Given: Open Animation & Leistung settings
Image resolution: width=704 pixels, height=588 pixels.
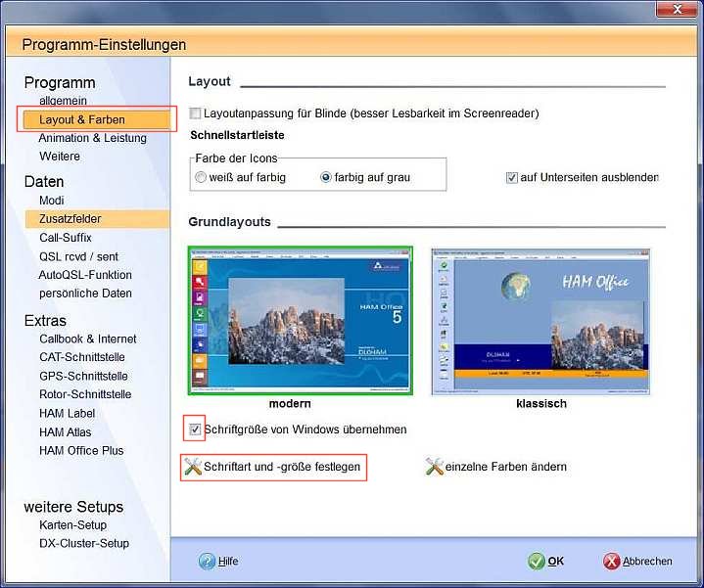Looking at the screenshot, I should (92, 138).
